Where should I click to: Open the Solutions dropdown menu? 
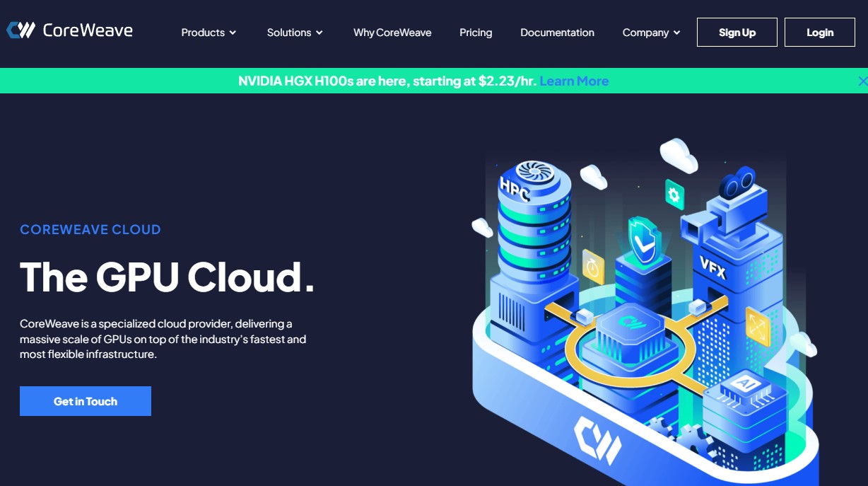pos(295,33)
